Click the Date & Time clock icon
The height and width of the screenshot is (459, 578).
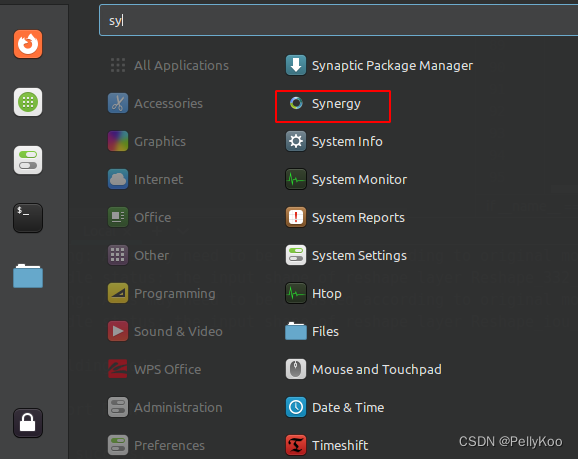click(x=296, y=407)
